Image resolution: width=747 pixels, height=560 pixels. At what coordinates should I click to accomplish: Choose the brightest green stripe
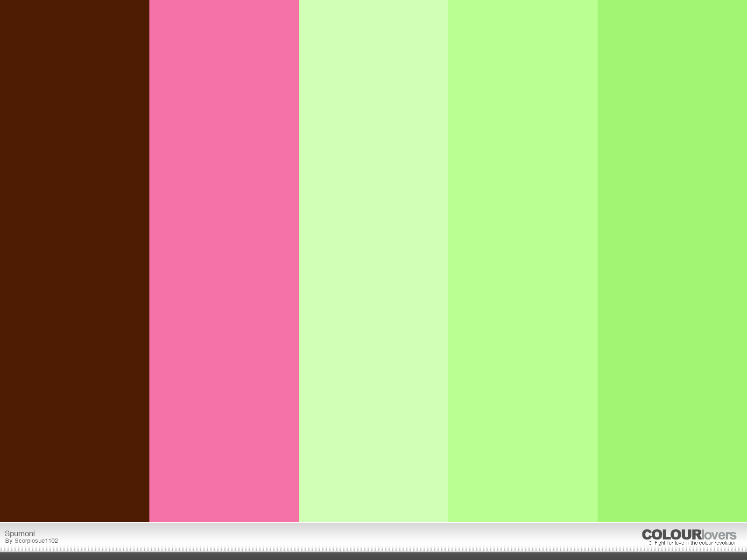coord(672,261)
